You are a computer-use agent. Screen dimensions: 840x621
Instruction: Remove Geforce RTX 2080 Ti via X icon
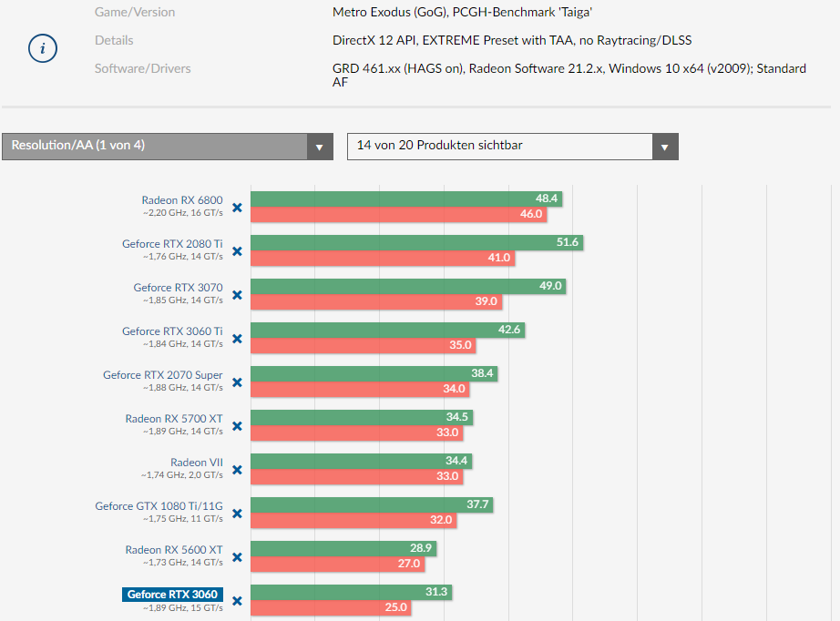237,251
